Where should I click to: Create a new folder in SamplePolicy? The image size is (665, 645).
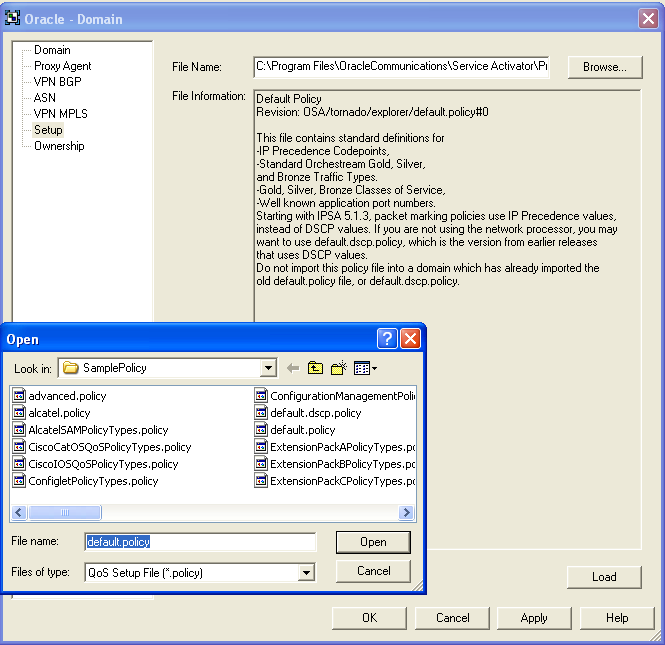(338, 368)
